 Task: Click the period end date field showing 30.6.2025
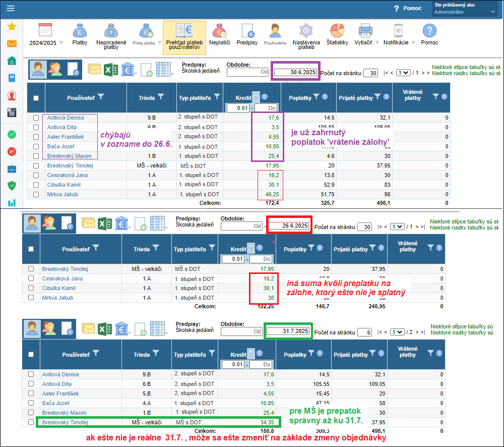tap(295, 73)
